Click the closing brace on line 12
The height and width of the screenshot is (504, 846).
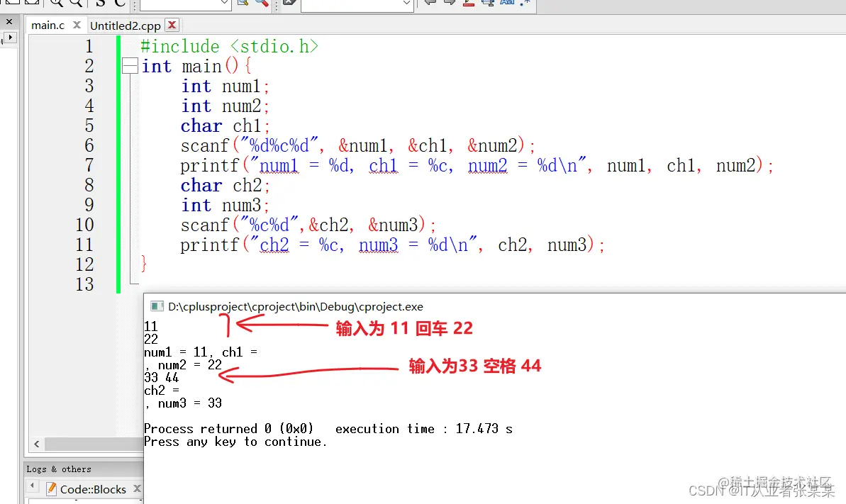[x=143, y=264]
